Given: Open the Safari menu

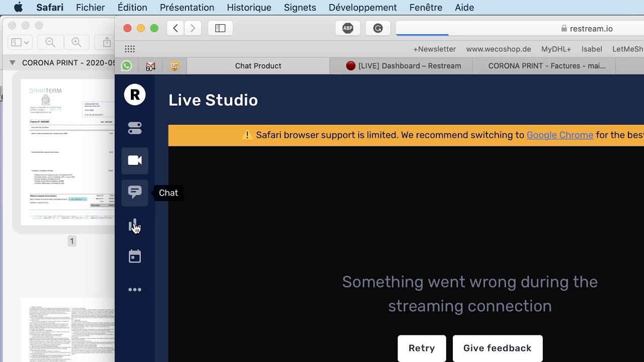Looking at the screenshot, I should click(x=50, y=8).
